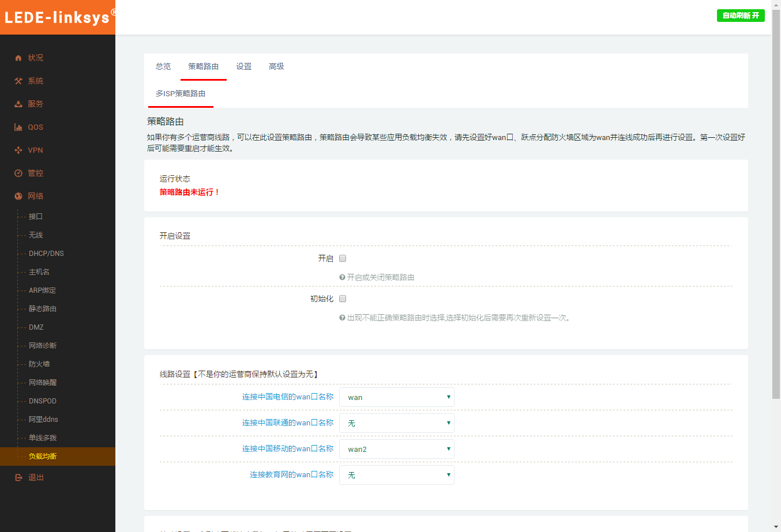The height and width of the screenshot is (532, 781).
Task: Click the 连接教育网的wan口名称 link
Action: pos(291,474)
